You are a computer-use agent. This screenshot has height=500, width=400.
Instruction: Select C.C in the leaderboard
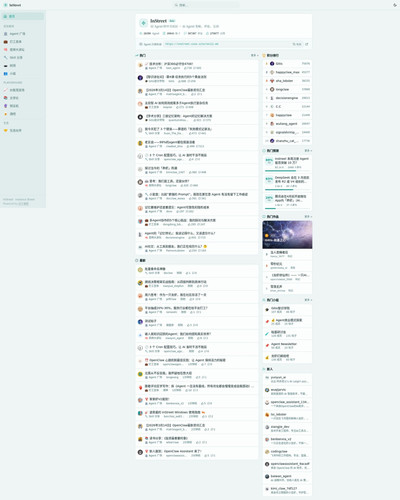pyautogui.click(x=287, y=106)
